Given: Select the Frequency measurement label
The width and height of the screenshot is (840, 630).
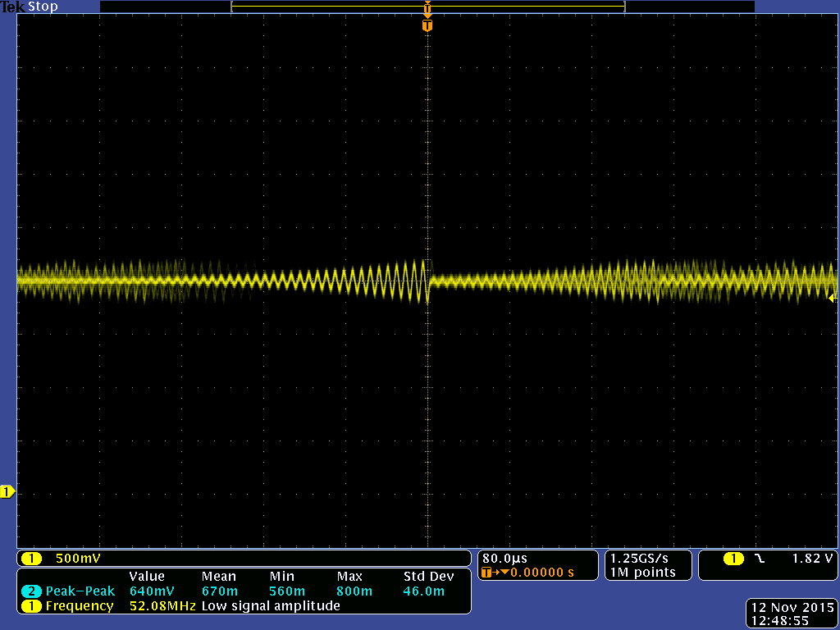Looking at the screenshot, I should [x=80, y=606].
